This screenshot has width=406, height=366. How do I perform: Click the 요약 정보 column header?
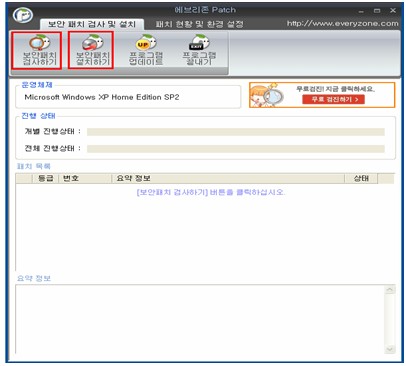tap(228, 178)
